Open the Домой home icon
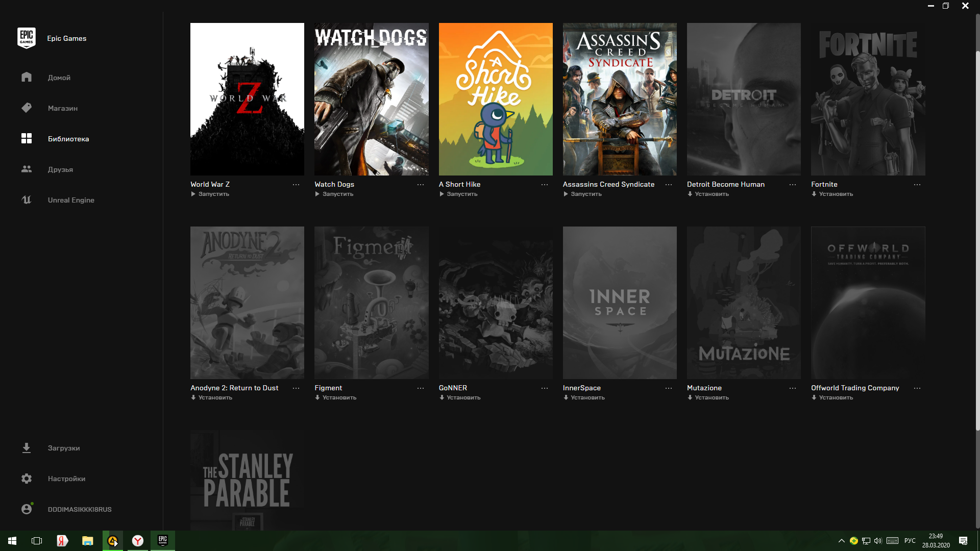Image resolution: width=980 pixels, height=551 pixels. coord(27,77)
